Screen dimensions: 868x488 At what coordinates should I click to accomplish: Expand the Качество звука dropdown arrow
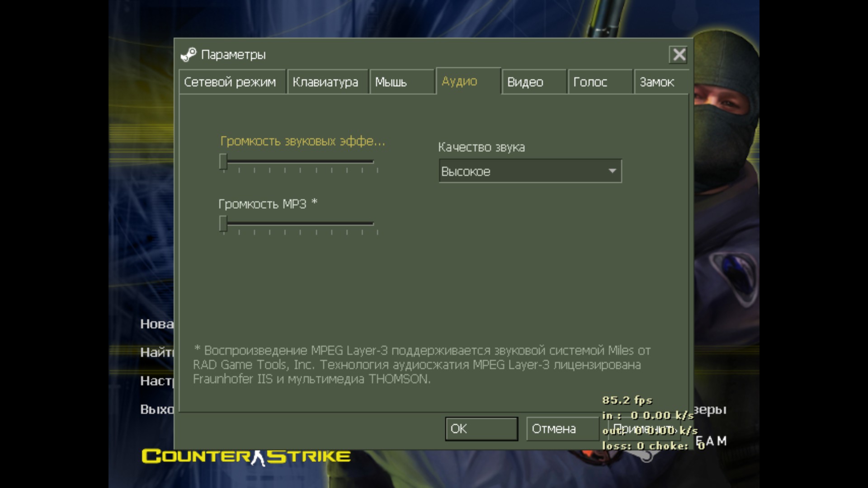coord(612,171)
